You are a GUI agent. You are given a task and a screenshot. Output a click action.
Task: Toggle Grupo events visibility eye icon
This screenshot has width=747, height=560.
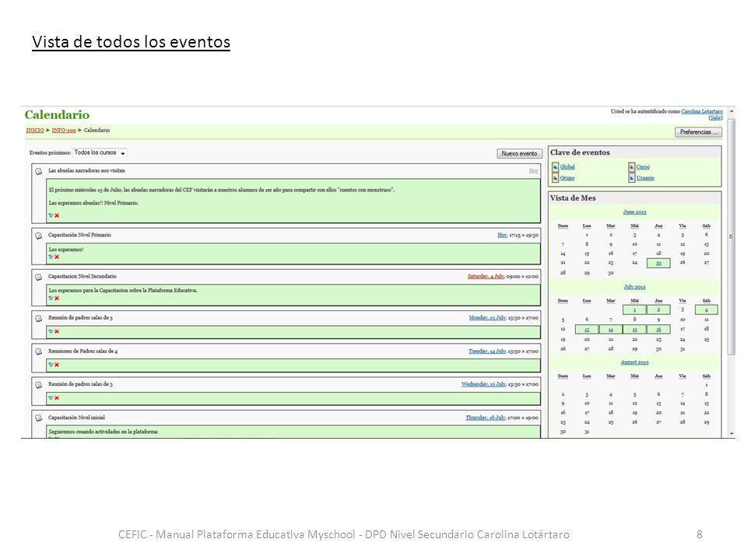click(x=555, y=177)
